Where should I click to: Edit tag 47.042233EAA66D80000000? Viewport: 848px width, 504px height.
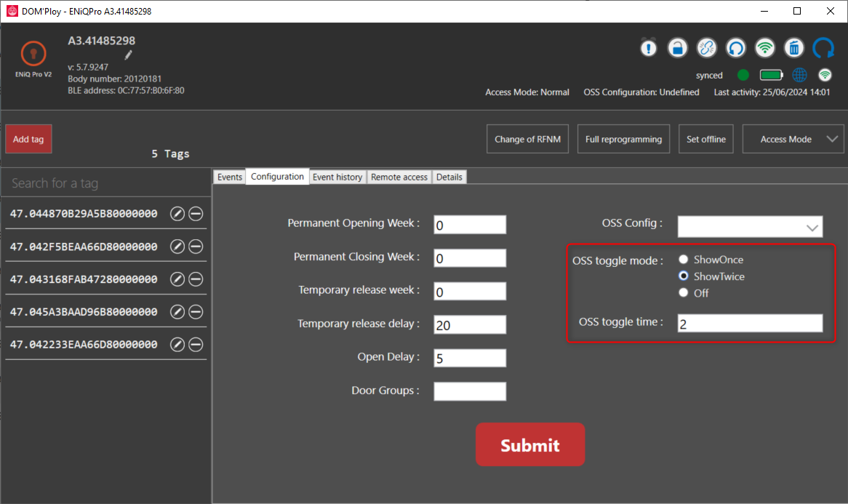point(177,345)
